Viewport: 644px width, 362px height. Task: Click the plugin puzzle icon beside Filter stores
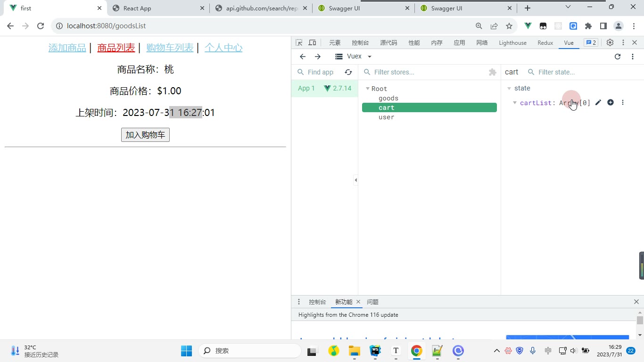click(x=493, y=72)
